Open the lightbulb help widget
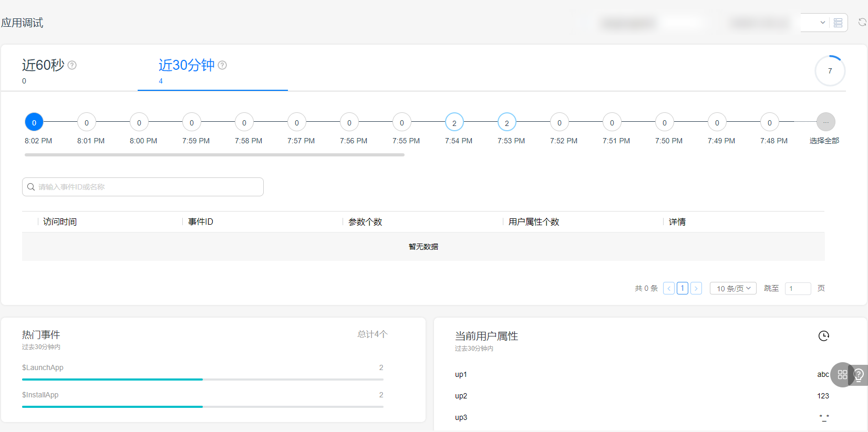This screenshot has height=432, width=868. tap(859, 375)
